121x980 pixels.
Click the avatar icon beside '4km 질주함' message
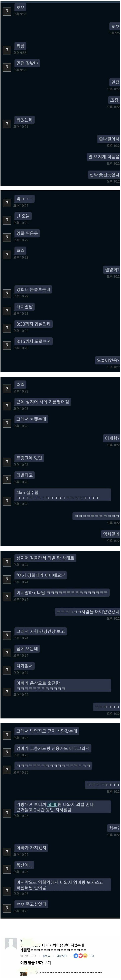click(x=6, y=501)
